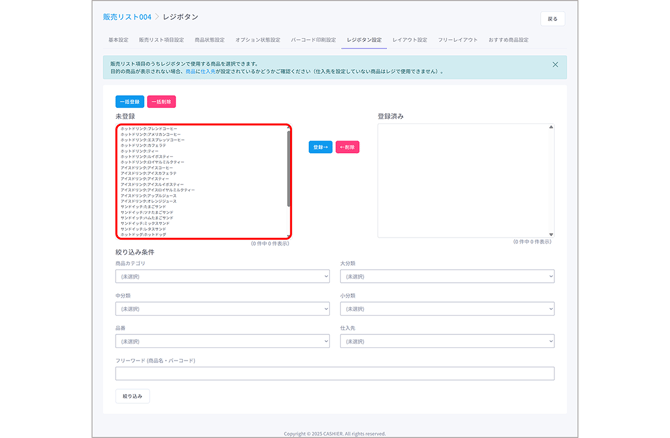Click the 絞り込み filter button

click(x=132, y=396)
